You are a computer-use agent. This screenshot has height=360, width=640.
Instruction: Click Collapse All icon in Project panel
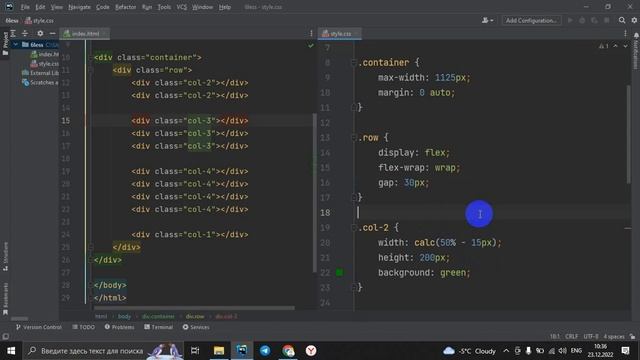pos(25,33)
